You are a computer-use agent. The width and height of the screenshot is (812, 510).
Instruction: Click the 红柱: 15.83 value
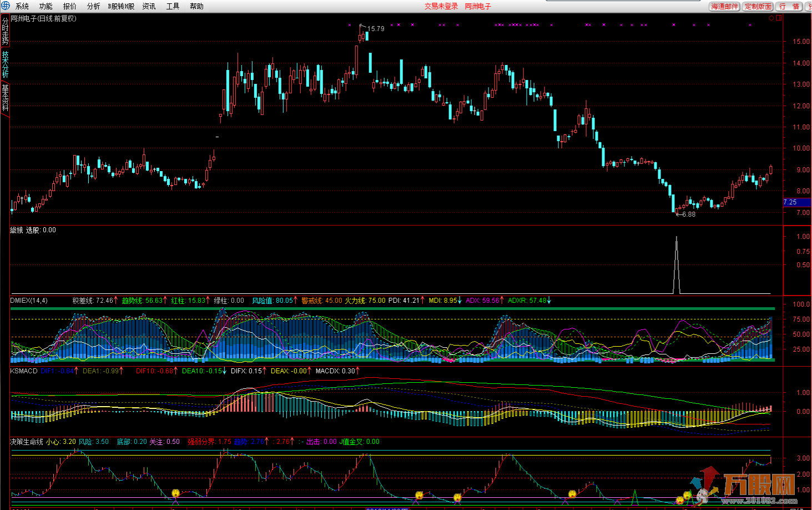[188, 301]
